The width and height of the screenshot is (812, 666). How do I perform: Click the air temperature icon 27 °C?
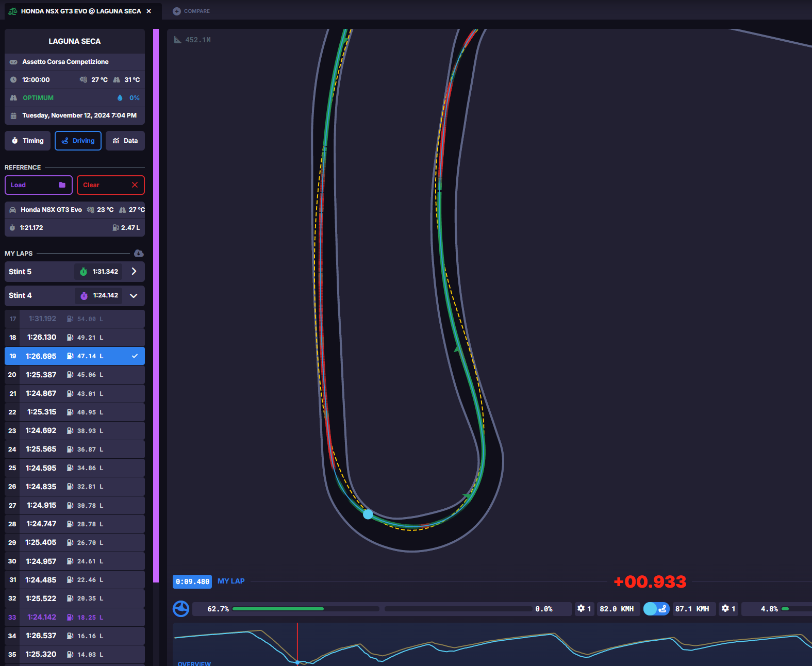(83, 80)
